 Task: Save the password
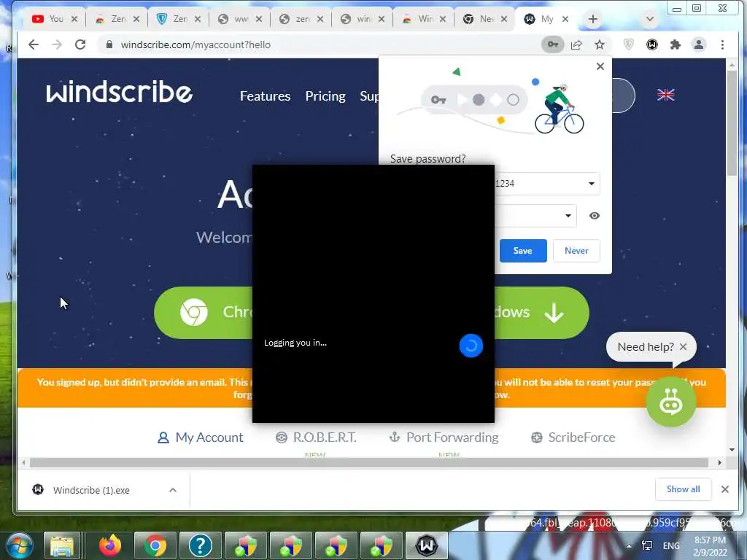523,251
